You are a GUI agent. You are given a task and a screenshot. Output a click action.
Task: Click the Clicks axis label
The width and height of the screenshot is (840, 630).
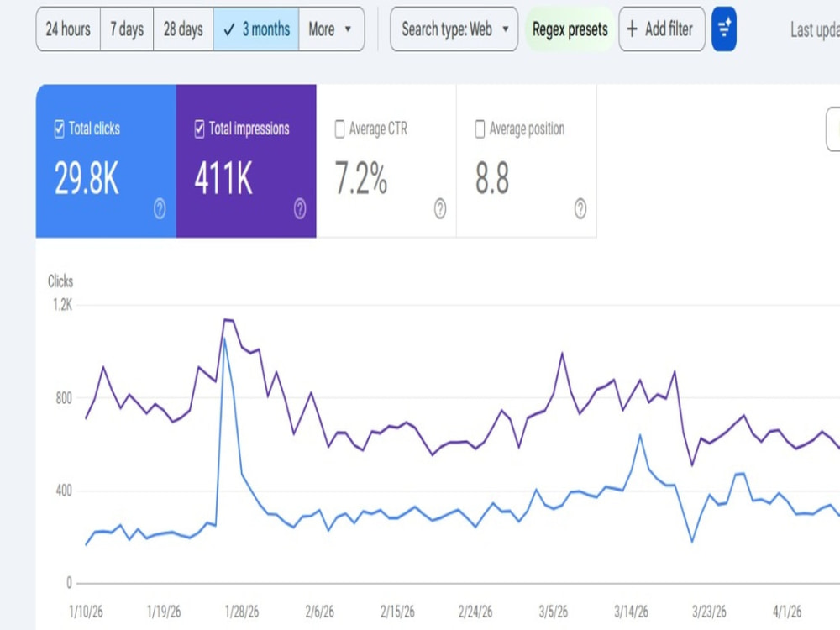(60, 281)
